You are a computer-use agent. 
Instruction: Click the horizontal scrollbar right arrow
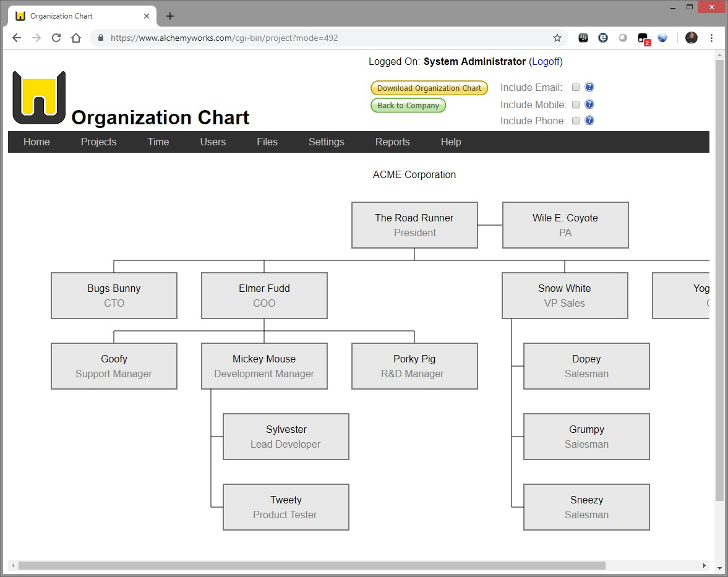tap(704, 565)
